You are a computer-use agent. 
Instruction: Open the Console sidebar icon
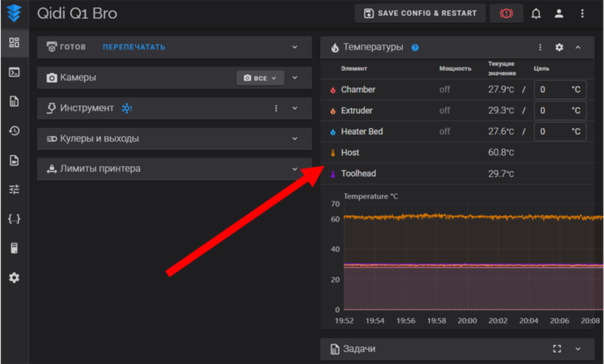[14, 72]
